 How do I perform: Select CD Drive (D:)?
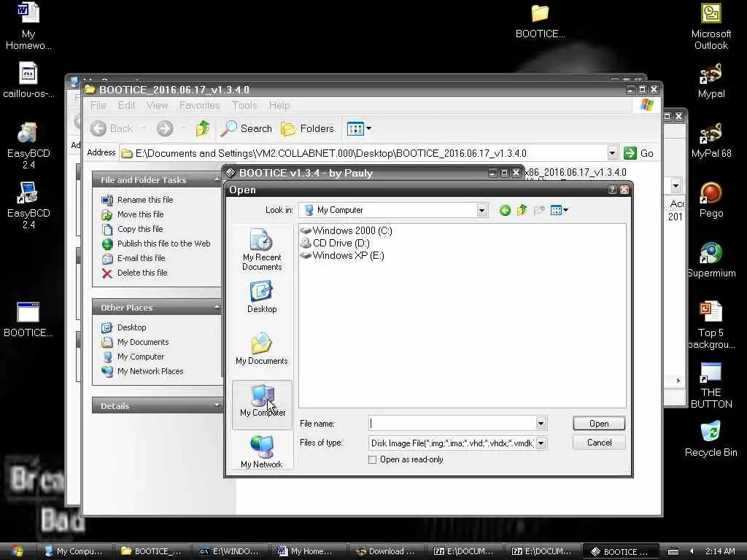click(x=335, y=243)
